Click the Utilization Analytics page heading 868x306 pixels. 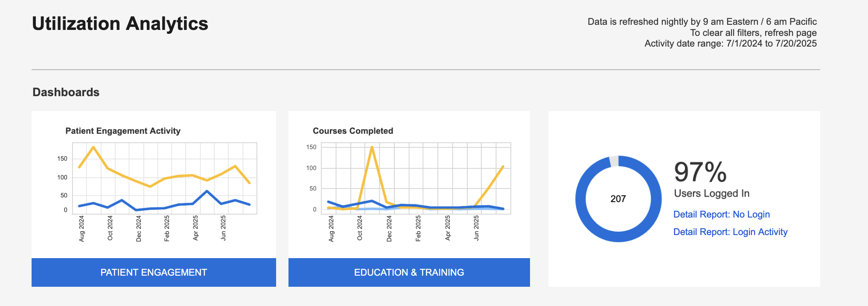point(120,24)
